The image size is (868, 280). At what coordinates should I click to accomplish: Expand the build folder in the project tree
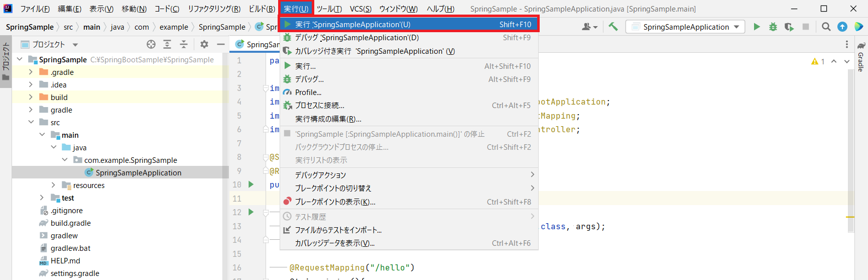click(x=31, y=97)
